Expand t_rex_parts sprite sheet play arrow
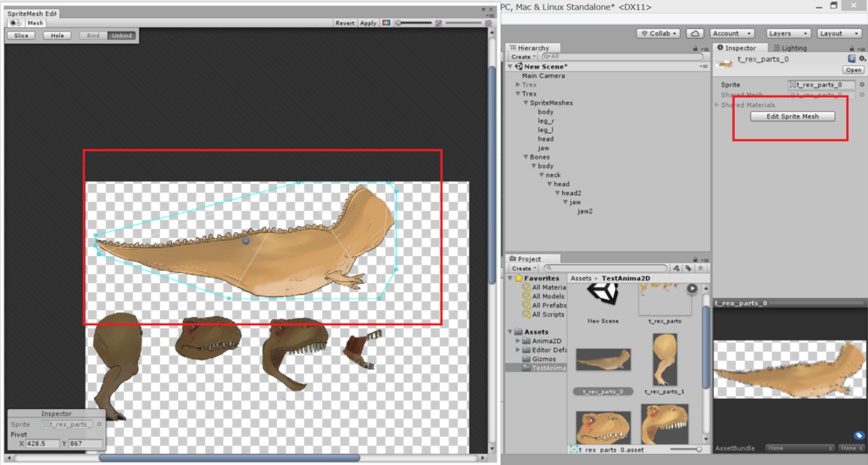Viewport: 868px width, 465px height. point(692,289)
